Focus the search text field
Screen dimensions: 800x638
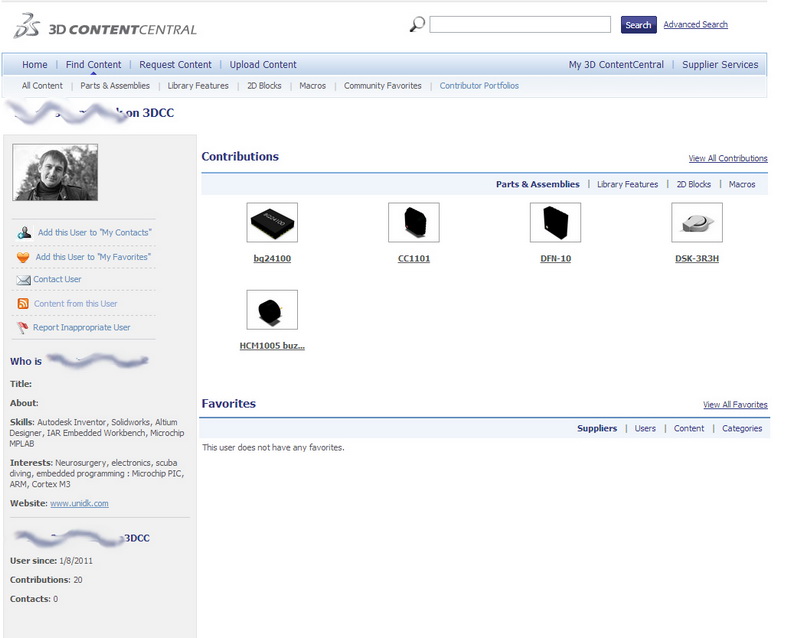(x=520, y=25)
